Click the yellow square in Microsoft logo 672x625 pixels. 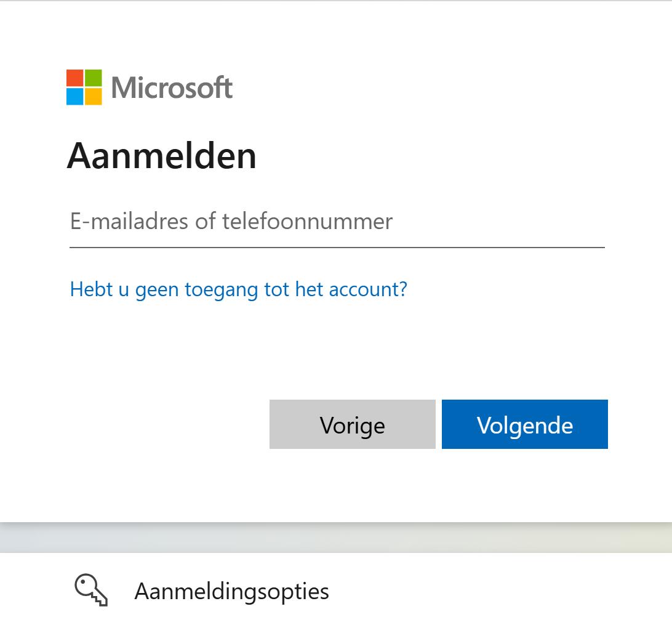pos(94,96)
